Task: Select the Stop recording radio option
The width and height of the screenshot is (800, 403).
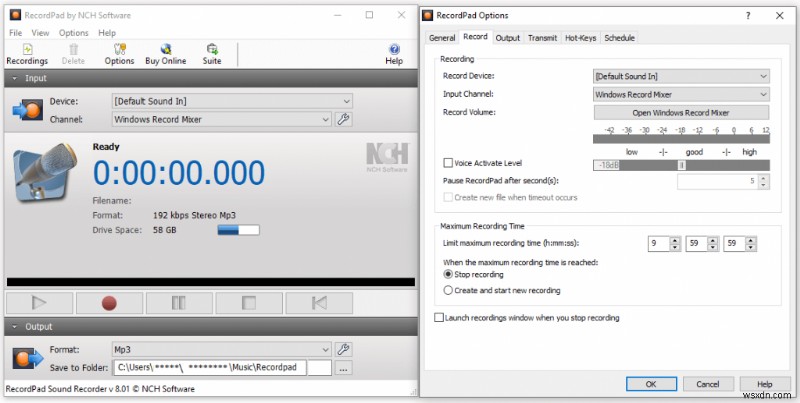Action: coord(448,274)
